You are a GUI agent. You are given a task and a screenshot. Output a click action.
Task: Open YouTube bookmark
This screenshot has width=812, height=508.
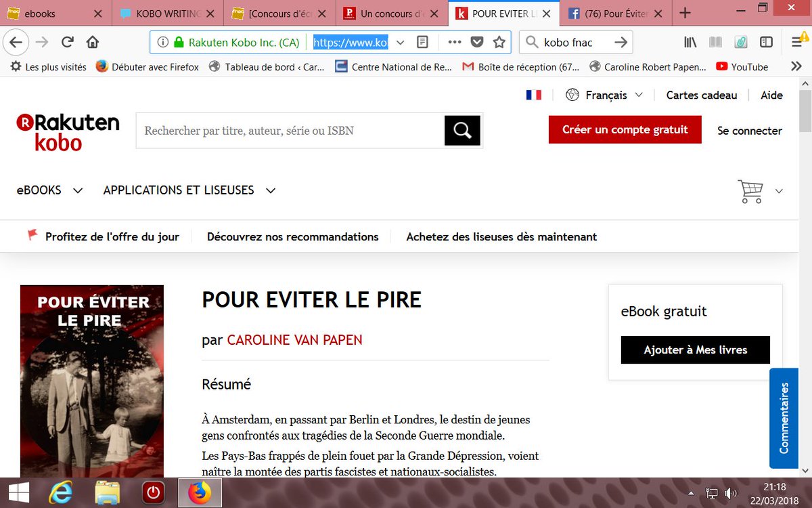tap(742, 66)
